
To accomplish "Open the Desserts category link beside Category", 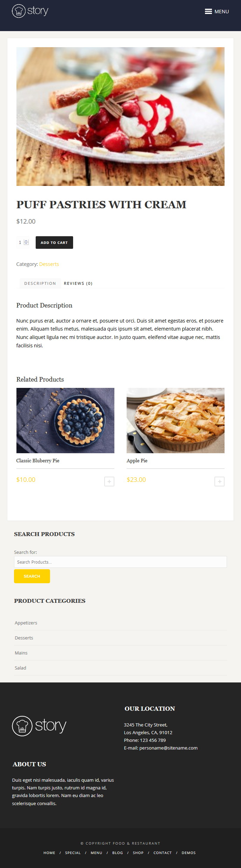I will 49,264.
